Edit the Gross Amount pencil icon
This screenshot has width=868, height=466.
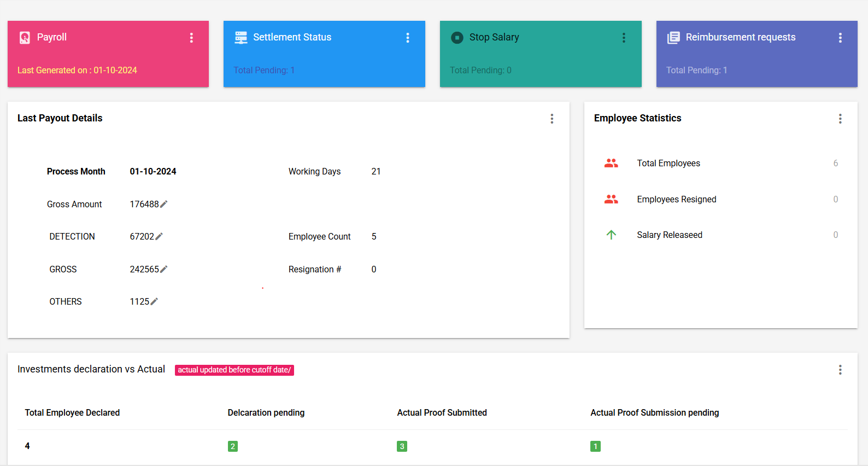coord(163,204)
